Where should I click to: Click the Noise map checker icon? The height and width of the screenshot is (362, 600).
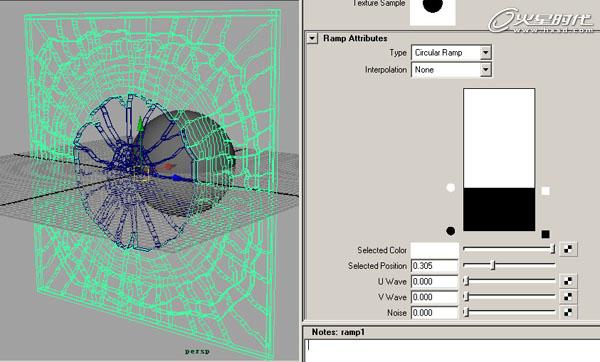click(x=568, y=312)
